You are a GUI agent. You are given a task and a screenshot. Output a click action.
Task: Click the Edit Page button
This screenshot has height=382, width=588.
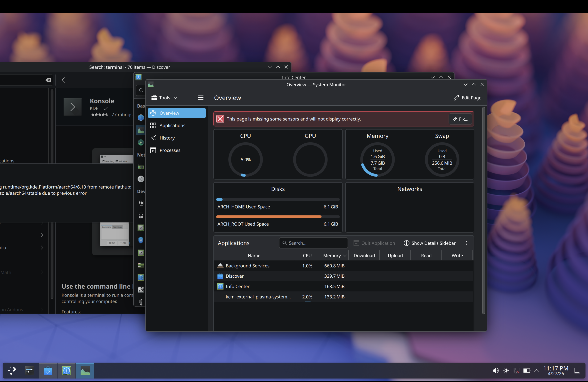pos(467,98)
